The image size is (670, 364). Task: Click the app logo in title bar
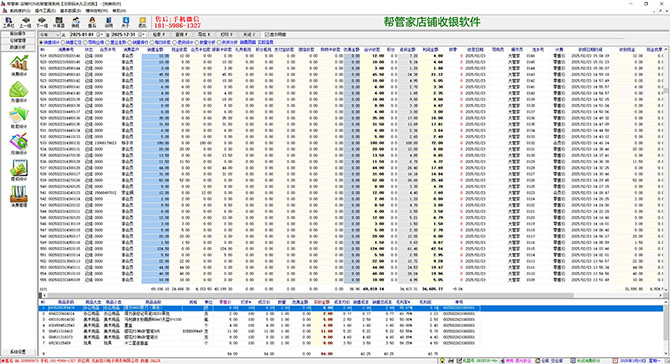pos(3,3)
